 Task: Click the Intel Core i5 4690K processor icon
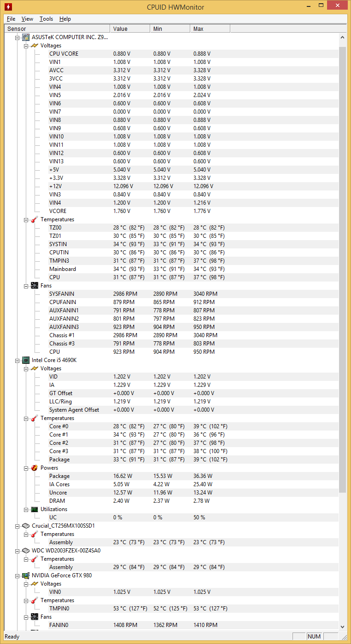tap(26, 360)
